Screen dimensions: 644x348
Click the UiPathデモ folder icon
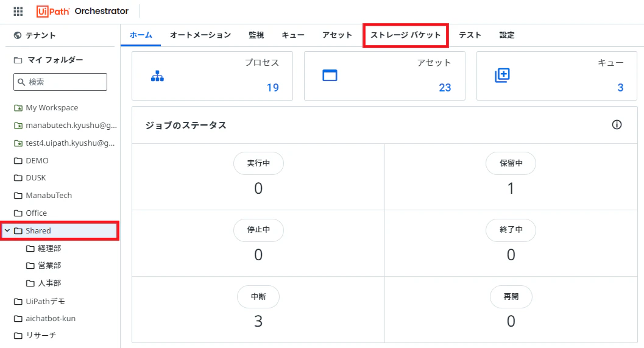coord(18,302)
